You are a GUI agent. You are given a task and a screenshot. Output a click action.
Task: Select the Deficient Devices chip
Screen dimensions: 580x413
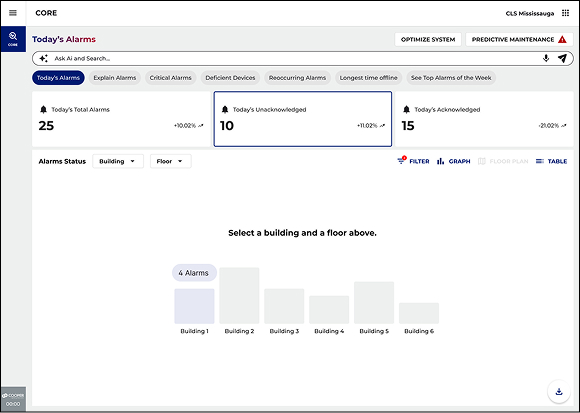click(230, 78)
